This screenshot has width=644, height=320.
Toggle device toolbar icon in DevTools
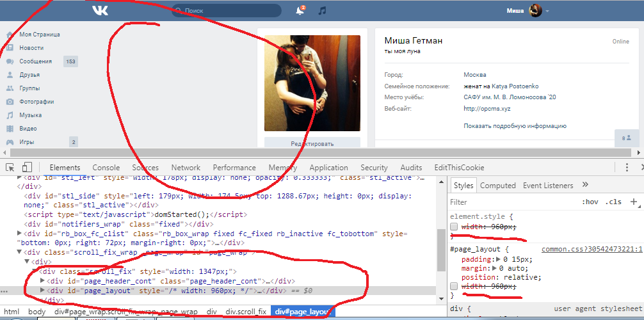[x=28, y=167]
